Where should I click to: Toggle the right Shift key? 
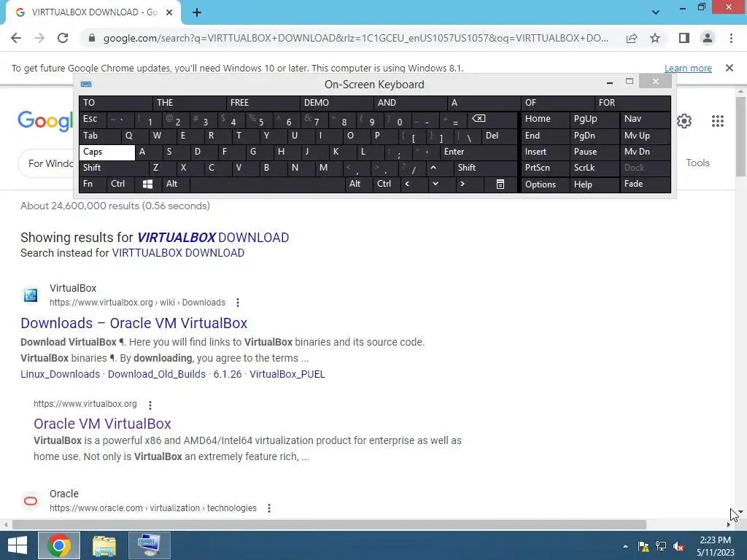(x=485, y=168)
